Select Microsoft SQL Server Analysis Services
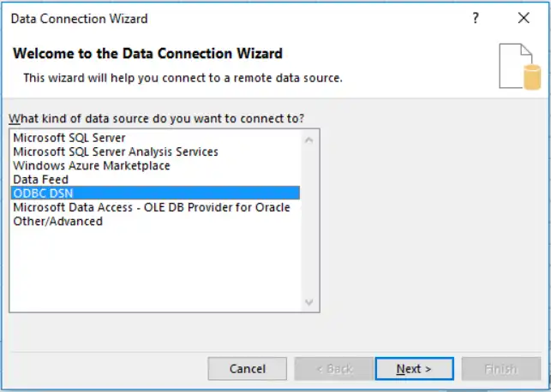Image resolution: width=551 pixels, height=392 pixels. coord(116,151)
